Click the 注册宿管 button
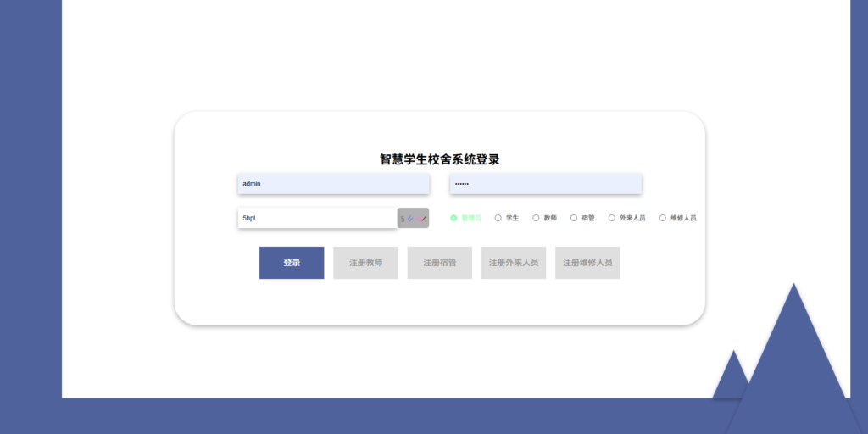The image size is (868, 434). [x=440, y=263]
